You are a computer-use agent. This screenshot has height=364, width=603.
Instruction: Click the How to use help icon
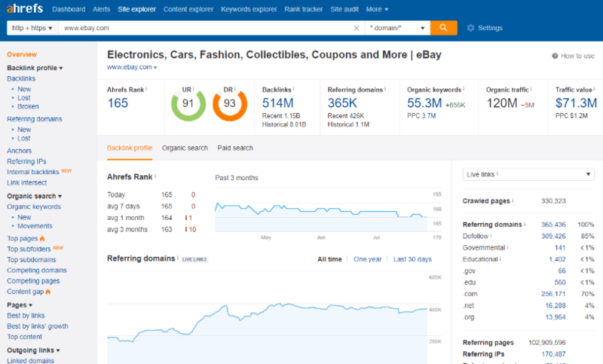[x=556, y=56]
